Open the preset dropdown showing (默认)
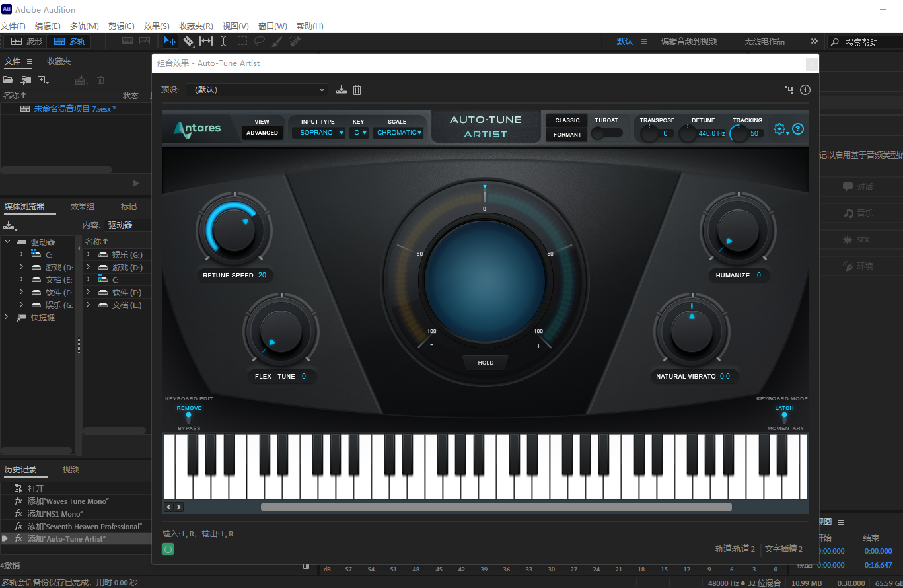This screenshot has width=903, height=588. coord(256,89)
